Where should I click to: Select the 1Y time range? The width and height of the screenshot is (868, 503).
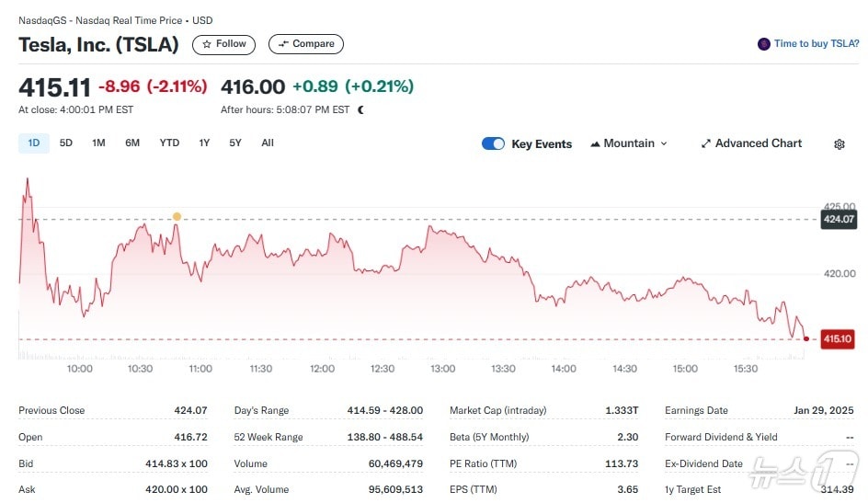click(x=204, y=143)
